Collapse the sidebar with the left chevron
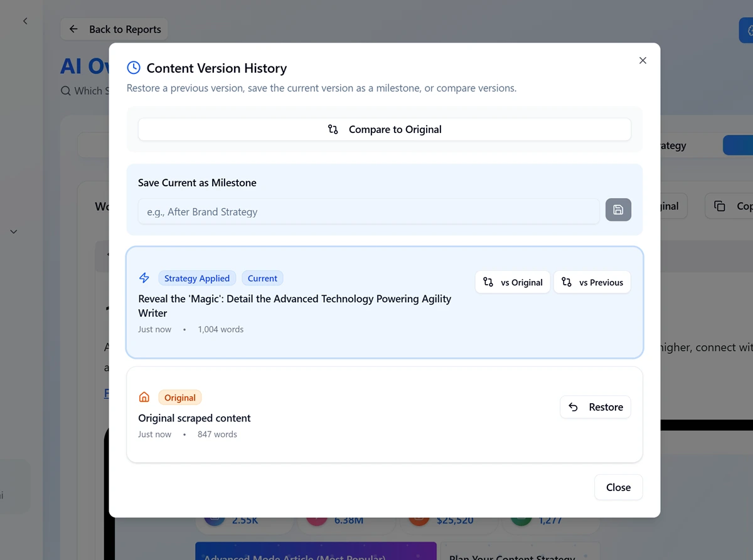This screenshot has height=560, width=753. (25, 21)
